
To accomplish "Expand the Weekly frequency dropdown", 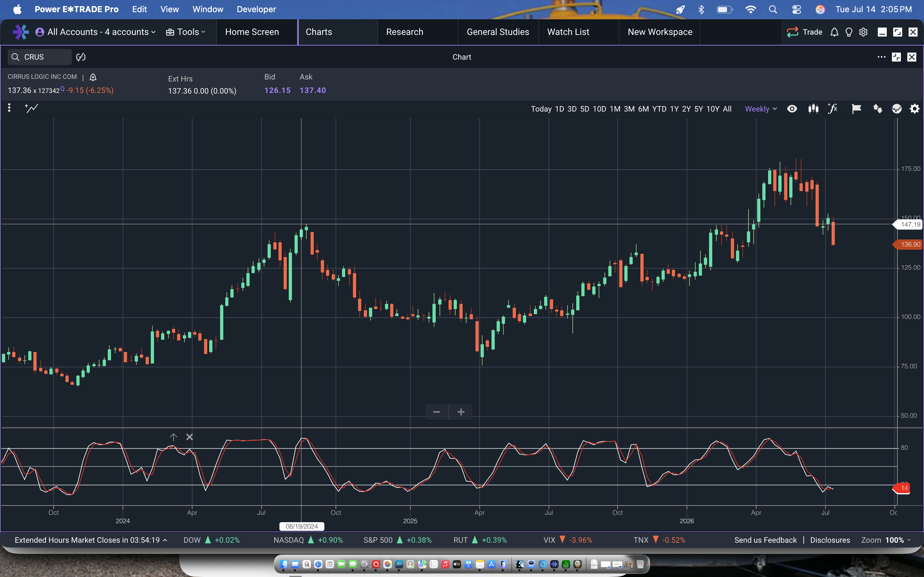I will click(761, 109).
